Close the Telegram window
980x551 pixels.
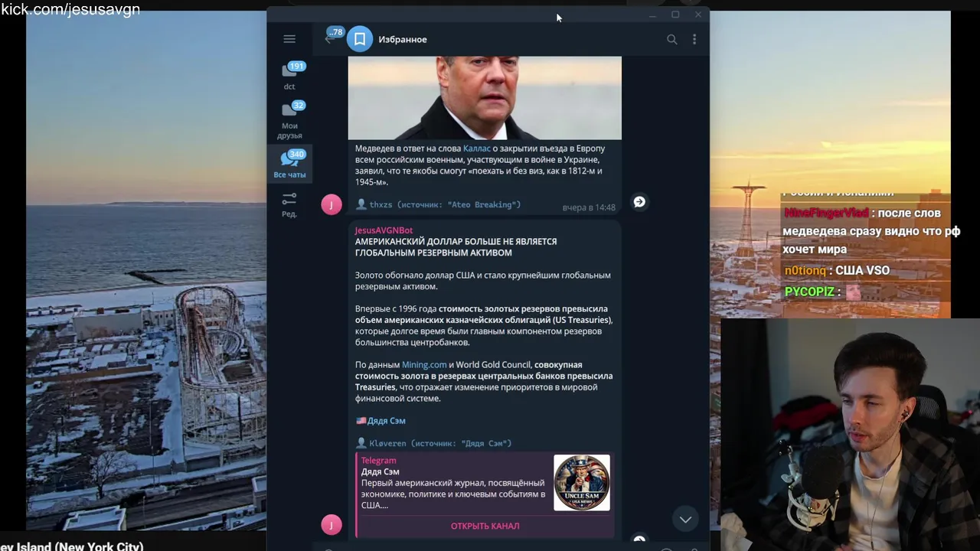tap(698, 15)
